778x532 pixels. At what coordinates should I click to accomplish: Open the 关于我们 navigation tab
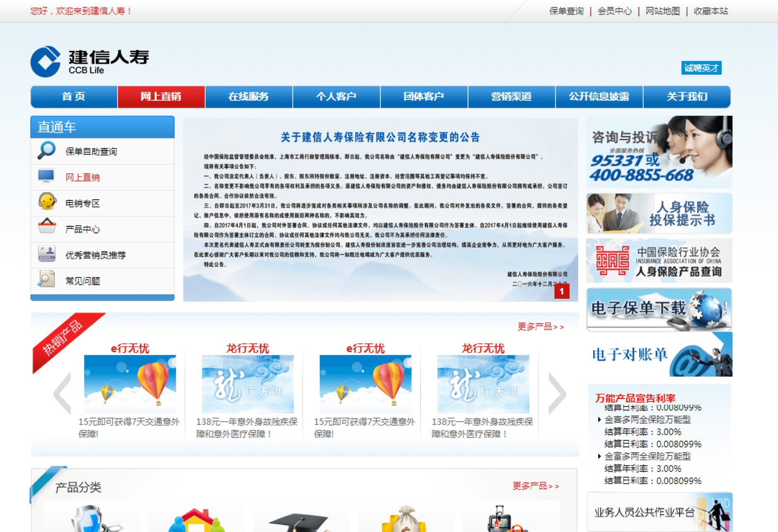pos(687,97)
